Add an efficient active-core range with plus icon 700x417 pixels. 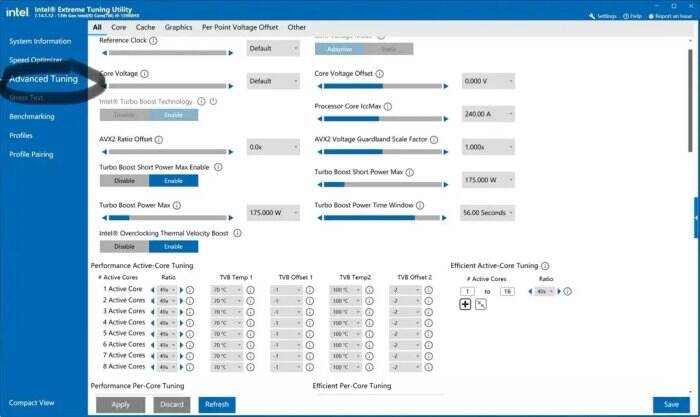(465, 304)
